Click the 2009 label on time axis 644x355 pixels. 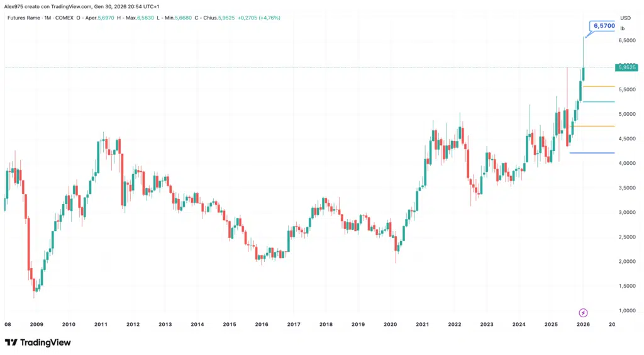(36, 325)
